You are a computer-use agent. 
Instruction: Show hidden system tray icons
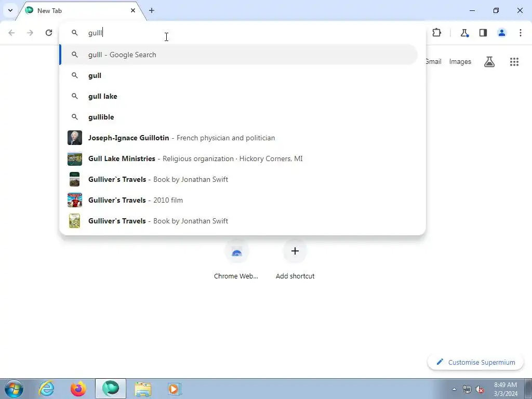[x=454, y=389]
